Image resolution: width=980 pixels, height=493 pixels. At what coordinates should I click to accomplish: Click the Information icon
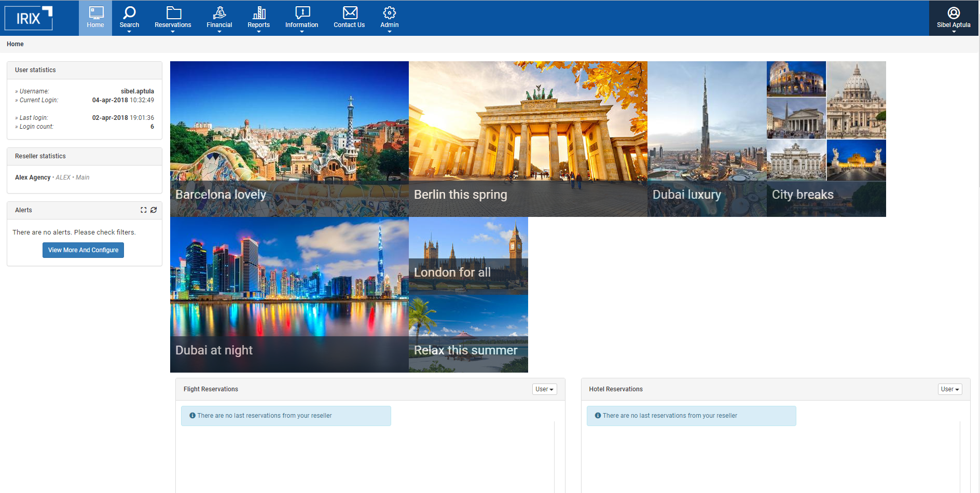pyautogui.click(x=301, y=13)
